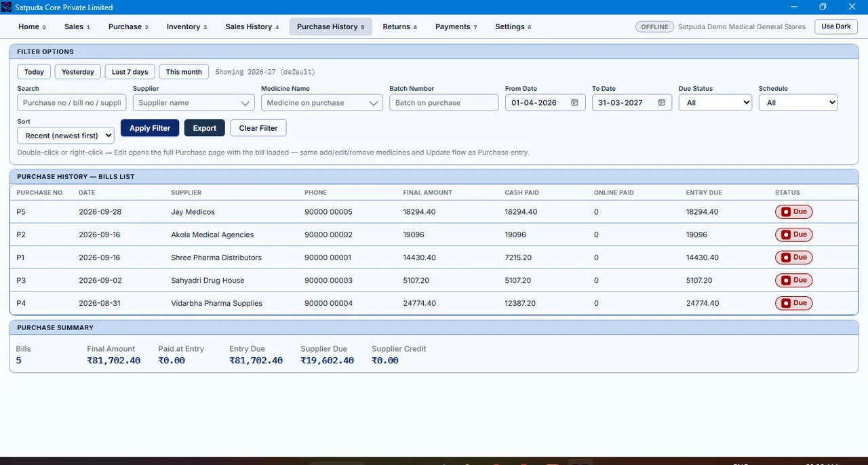Select purchase row P2

coord(434,235)
